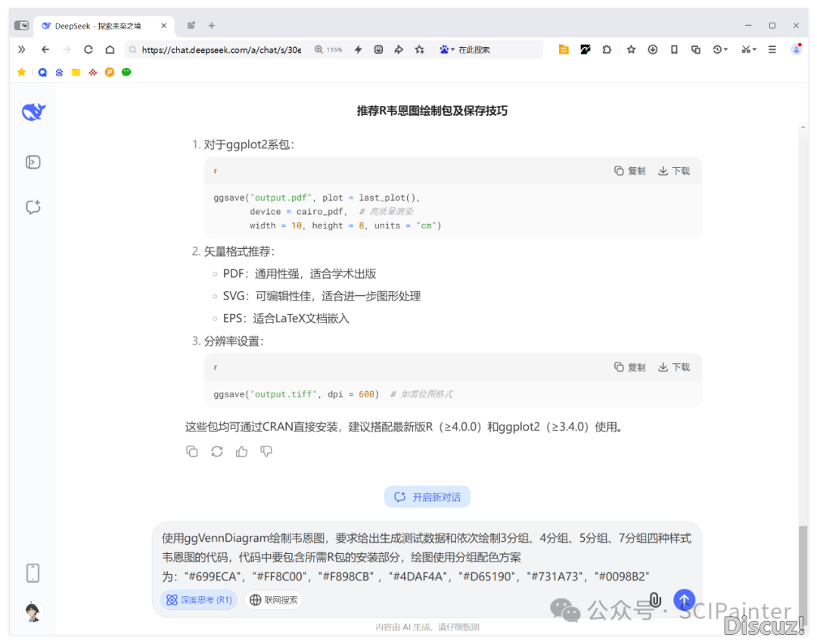
Task: Copy the ggsave output.tiff code block
Action: [x=629, y=367]
